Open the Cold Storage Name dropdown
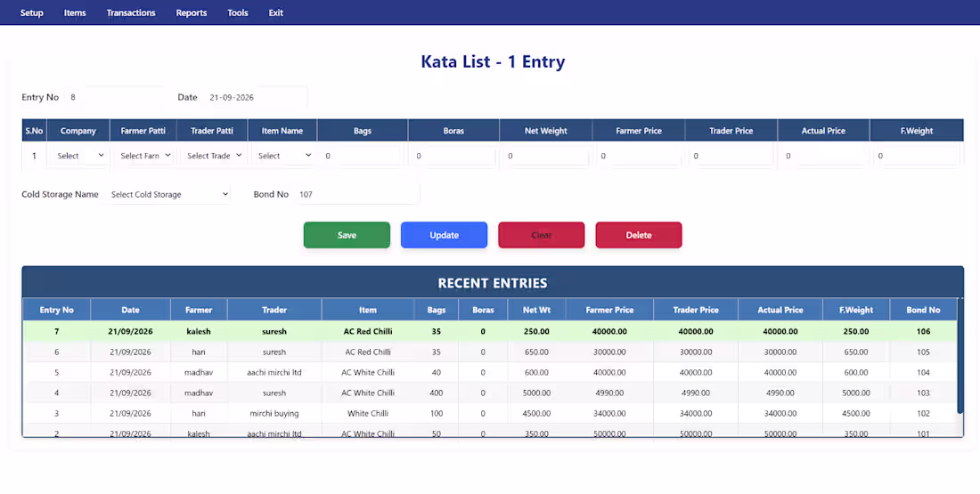 pyautogui.click(x=167, y=194)
